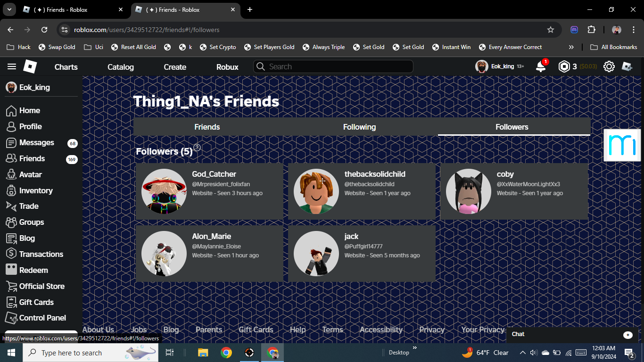
Task: Click the Trade icon in sidebar
Action: [11, 206]
